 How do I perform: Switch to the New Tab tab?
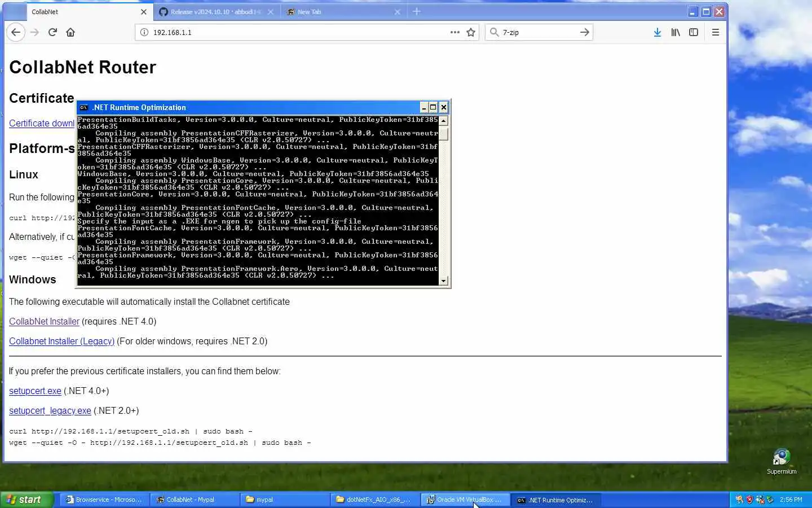(x=344, y=11)
